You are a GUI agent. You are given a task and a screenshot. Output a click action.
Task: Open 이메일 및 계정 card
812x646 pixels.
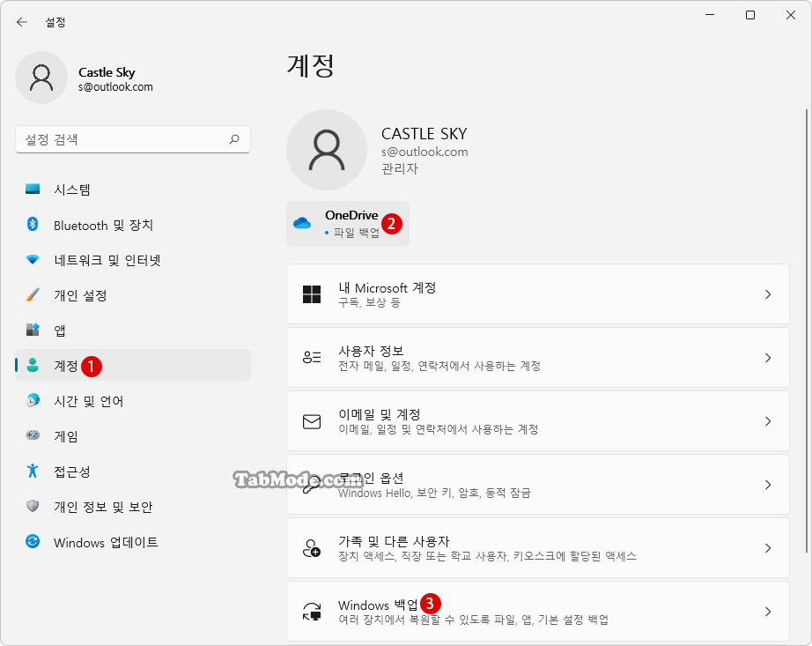click(537, 421)
